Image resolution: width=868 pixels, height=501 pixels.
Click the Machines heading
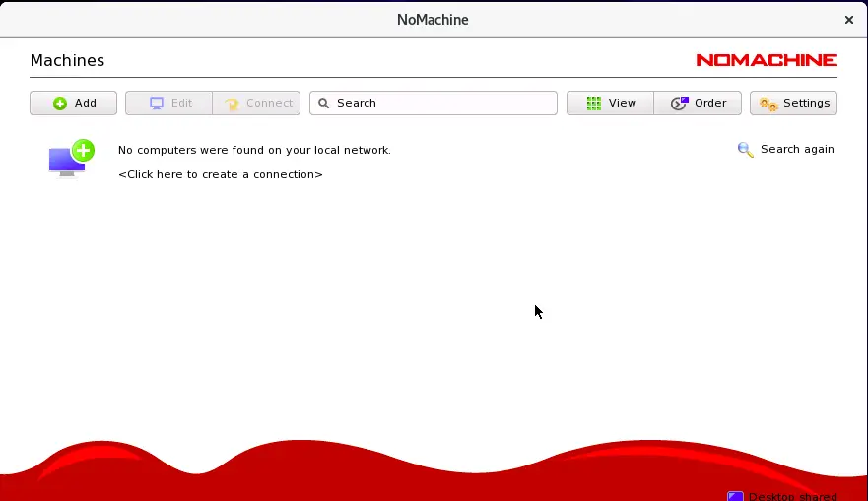coord(67,60)
